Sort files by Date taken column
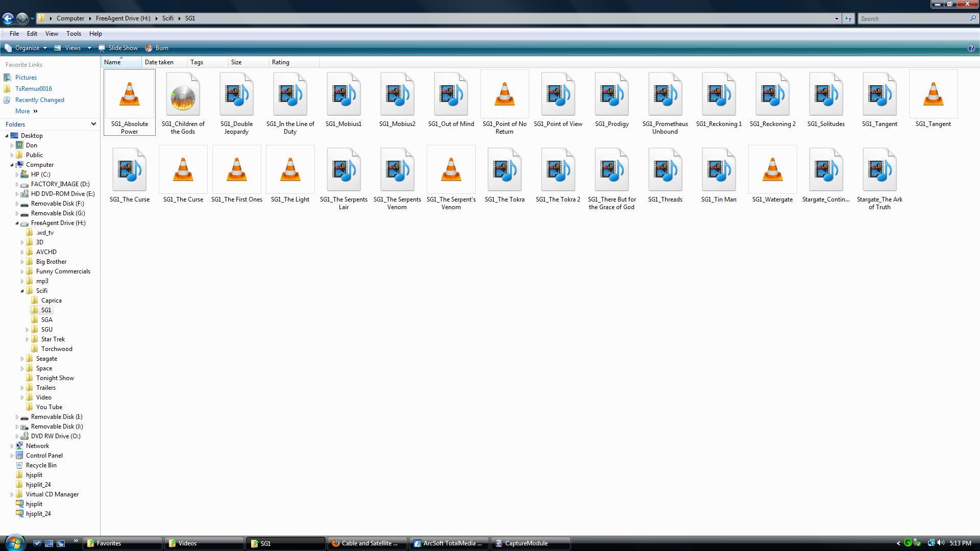 pyautogui.click(x=159, y=62)
